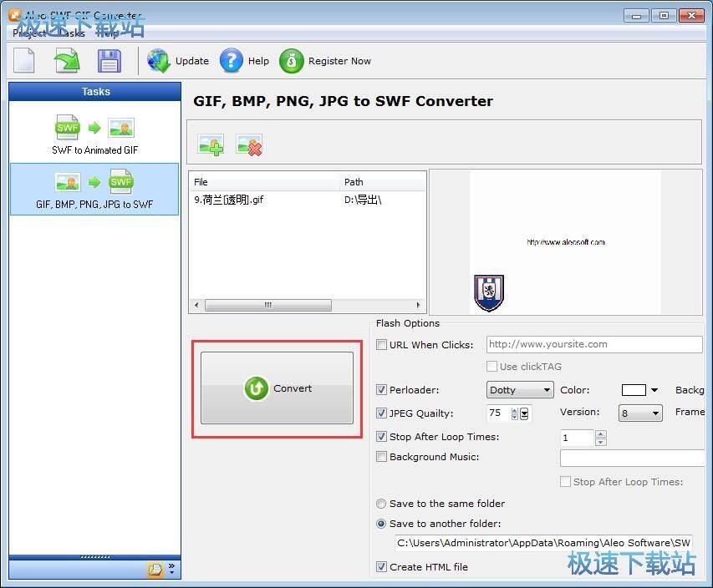Toggle the Stop After Loop Times checkbox under music field
Viewport: 713px width, 588px height.
[x=565, y=482]
